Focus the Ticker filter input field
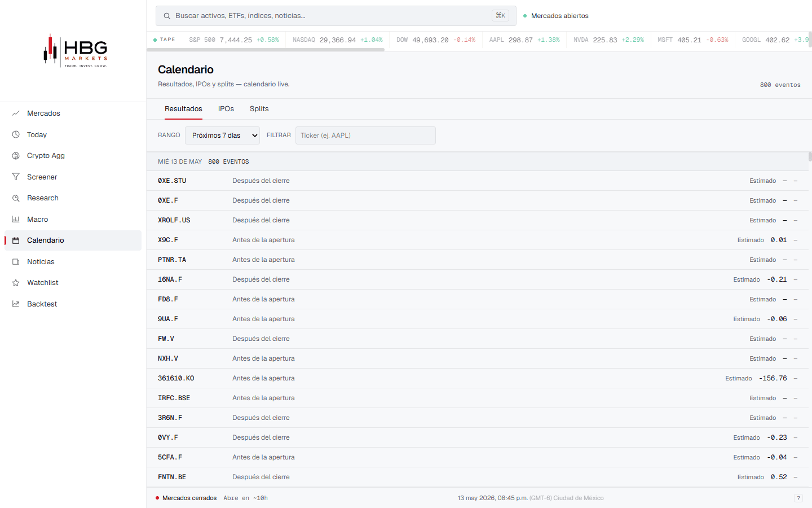The width and height of the screenshot is (812, 508). point(365,135)
